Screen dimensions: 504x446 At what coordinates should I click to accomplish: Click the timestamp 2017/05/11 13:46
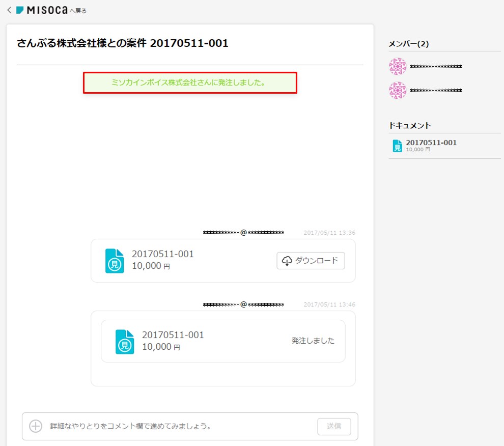(329, 304)
